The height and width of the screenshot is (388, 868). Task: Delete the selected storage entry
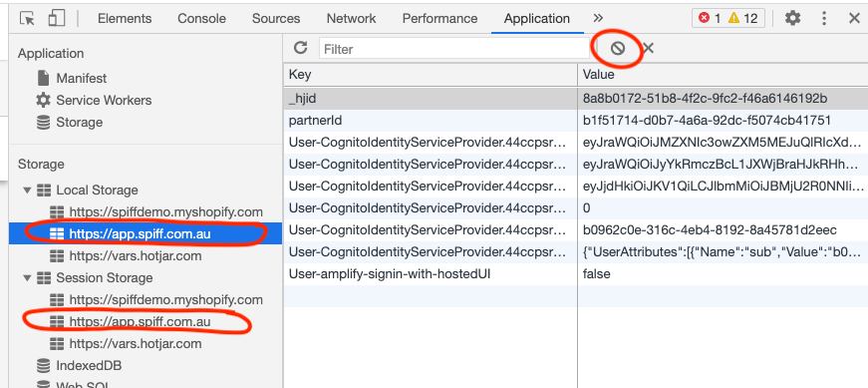[x=648, y=48]
